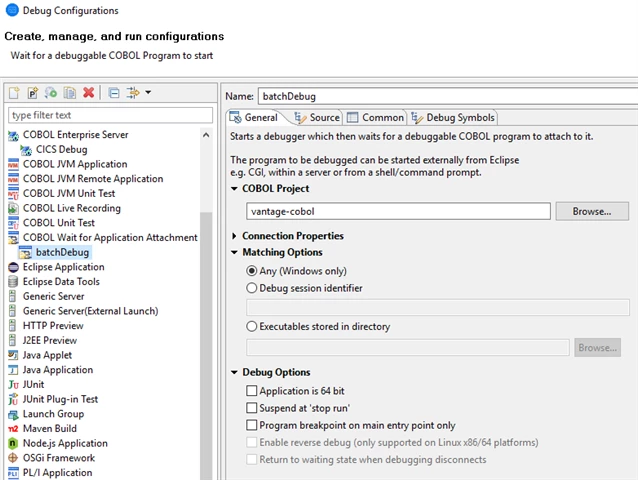Select Any (Windows only) radio
Image resolution: width=638 pixels, height=480 pixels.
point(252,271)
